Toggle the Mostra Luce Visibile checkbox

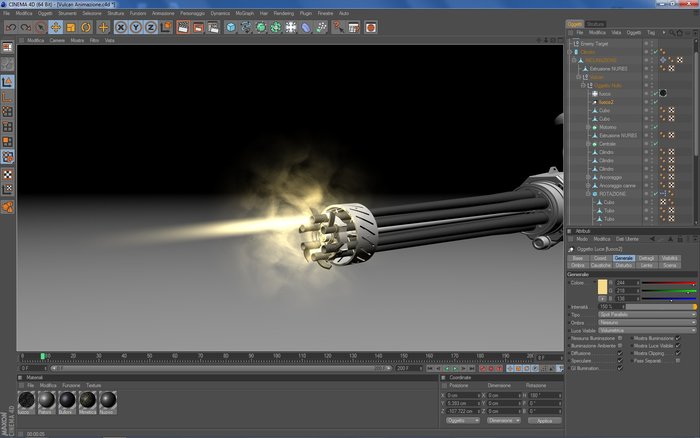tap(678, 346)
